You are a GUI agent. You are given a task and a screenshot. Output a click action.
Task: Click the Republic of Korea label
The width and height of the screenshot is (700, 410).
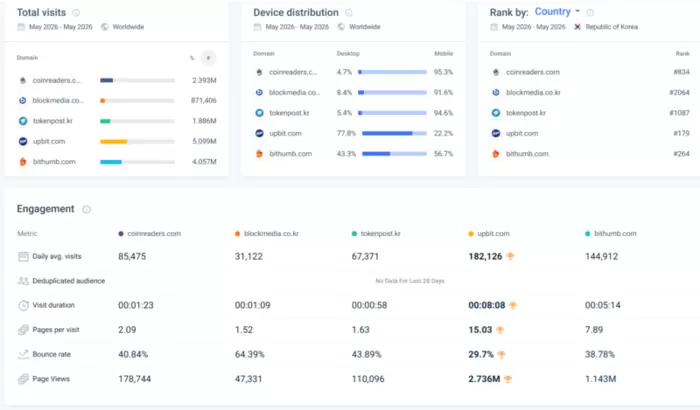click(612, 27)
